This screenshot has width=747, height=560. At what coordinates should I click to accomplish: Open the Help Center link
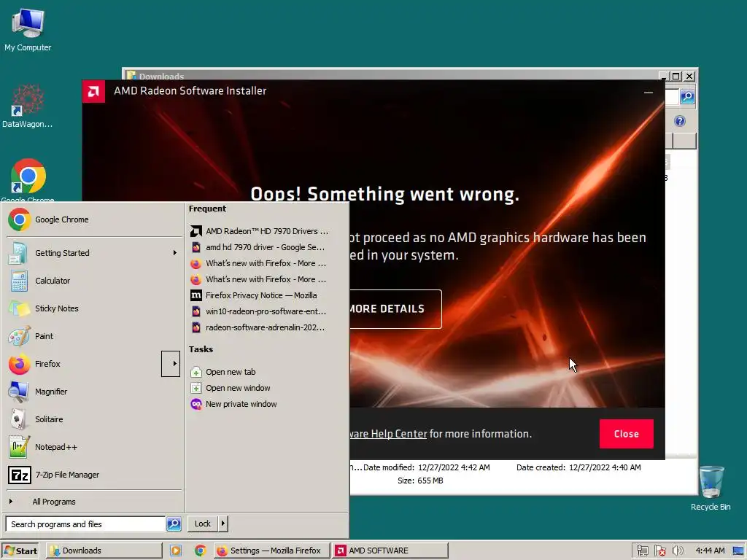(x=388, y=434)
